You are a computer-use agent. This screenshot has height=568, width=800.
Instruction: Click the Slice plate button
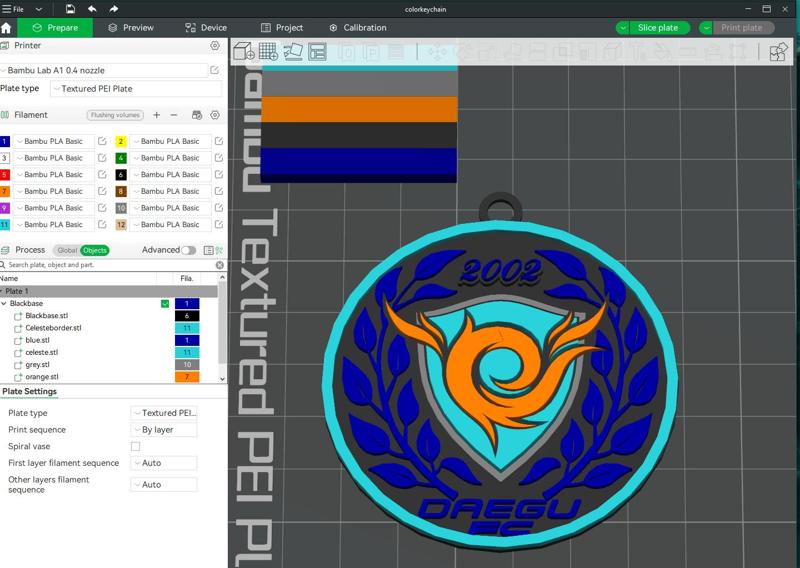pyautogui.click(x=659, y=28)
